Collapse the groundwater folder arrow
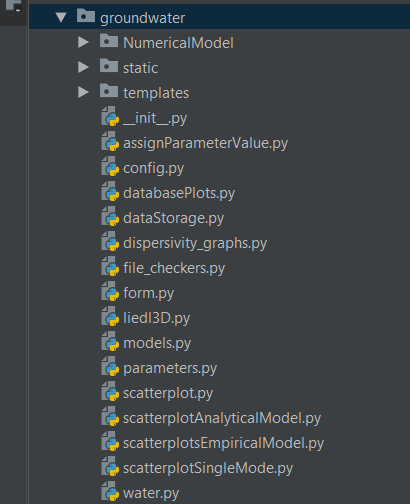Image resolution: width=410 pixels, height=504 pixels. point(61,17)
